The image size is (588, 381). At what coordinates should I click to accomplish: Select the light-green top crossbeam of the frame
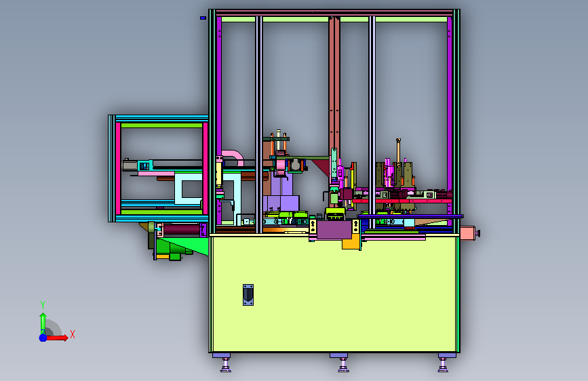point(334,19)
